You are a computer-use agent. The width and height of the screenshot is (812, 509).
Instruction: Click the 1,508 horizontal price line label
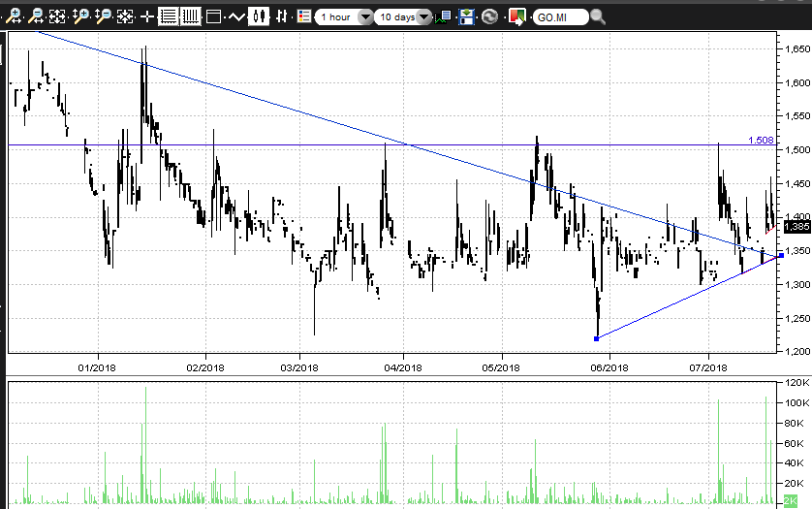[760, 140]
